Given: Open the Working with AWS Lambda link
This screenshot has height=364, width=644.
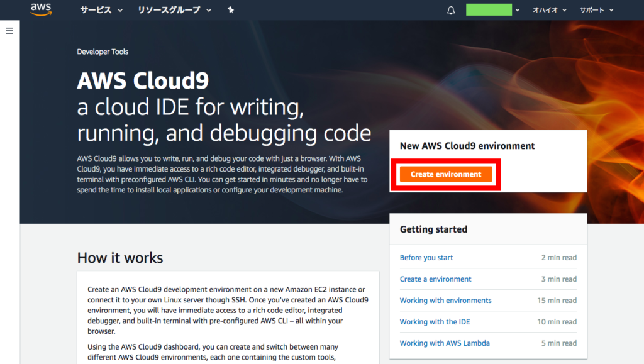Looking at the screenshot, I should (x=445, y=343).
